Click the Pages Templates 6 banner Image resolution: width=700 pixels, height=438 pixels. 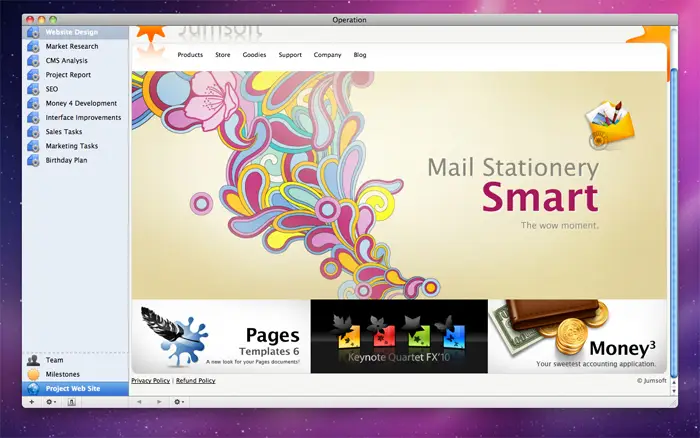(x=221, y=336)
